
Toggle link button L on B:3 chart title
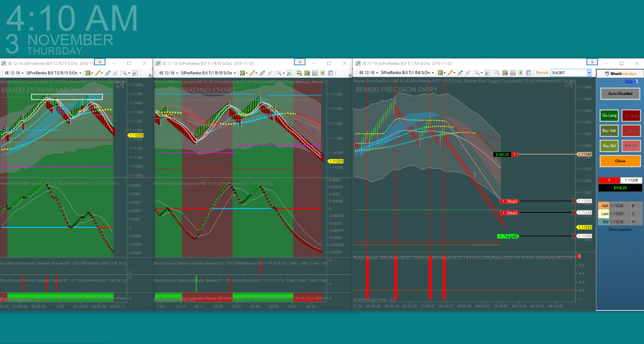(x=593, y=62)
